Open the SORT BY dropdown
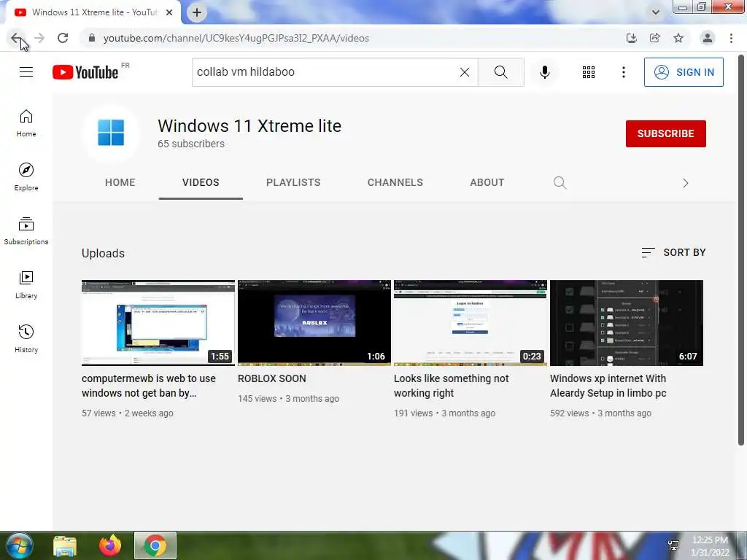This screenshot has height=560, width=747. click(x=673, y=252)
